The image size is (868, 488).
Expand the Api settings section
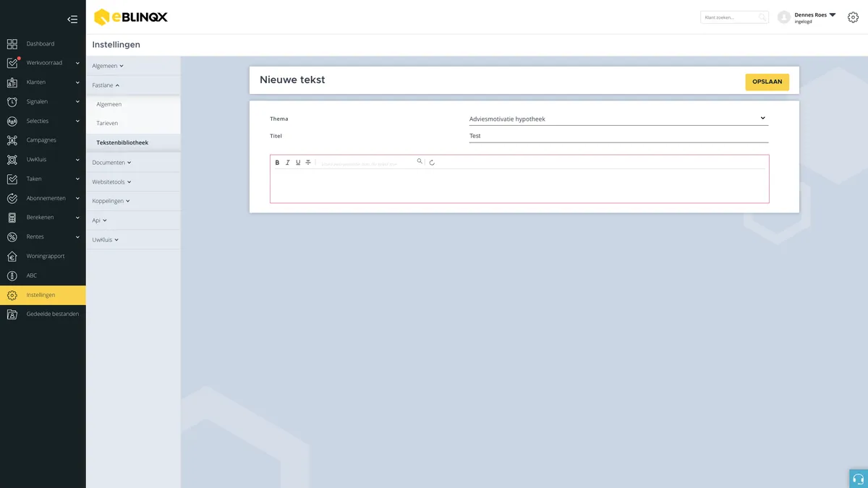click(99, 221)
